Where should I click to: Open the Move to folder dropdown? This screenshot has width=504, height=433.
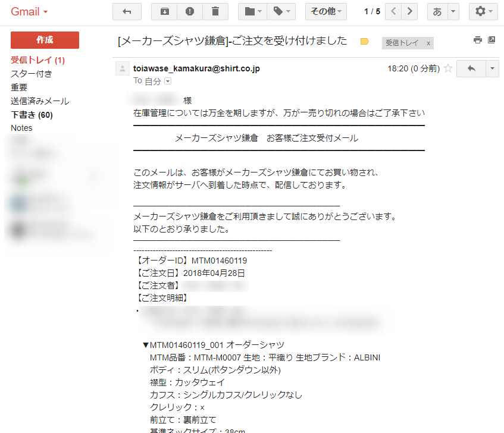point(253,11)
